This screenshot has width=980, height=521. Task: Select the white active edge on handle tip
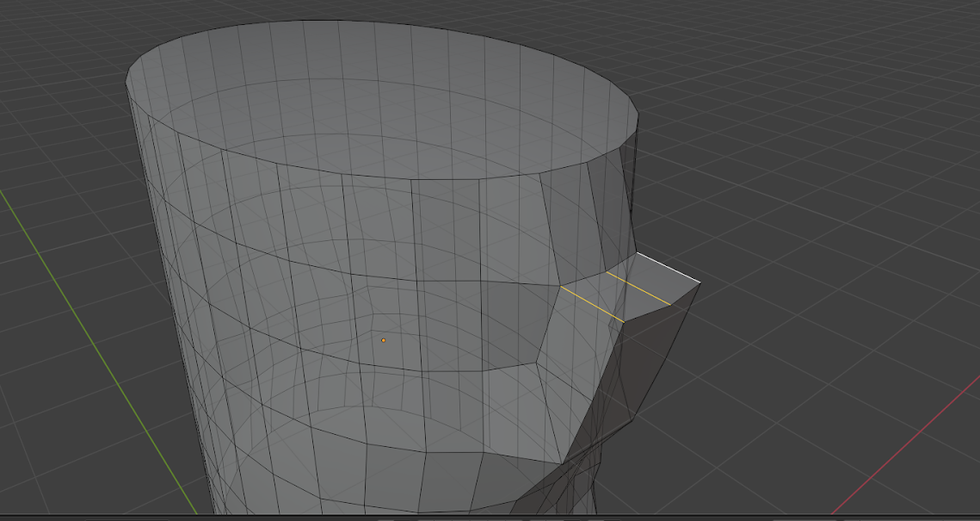tap(669, 268)
